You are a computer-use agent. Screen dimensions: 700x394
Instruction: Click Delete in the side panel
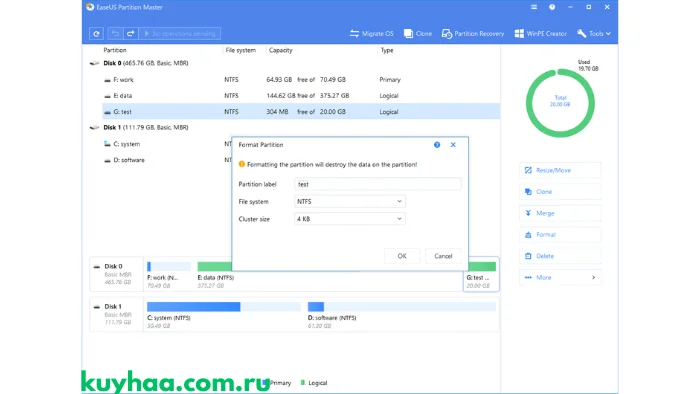[560, 256]
